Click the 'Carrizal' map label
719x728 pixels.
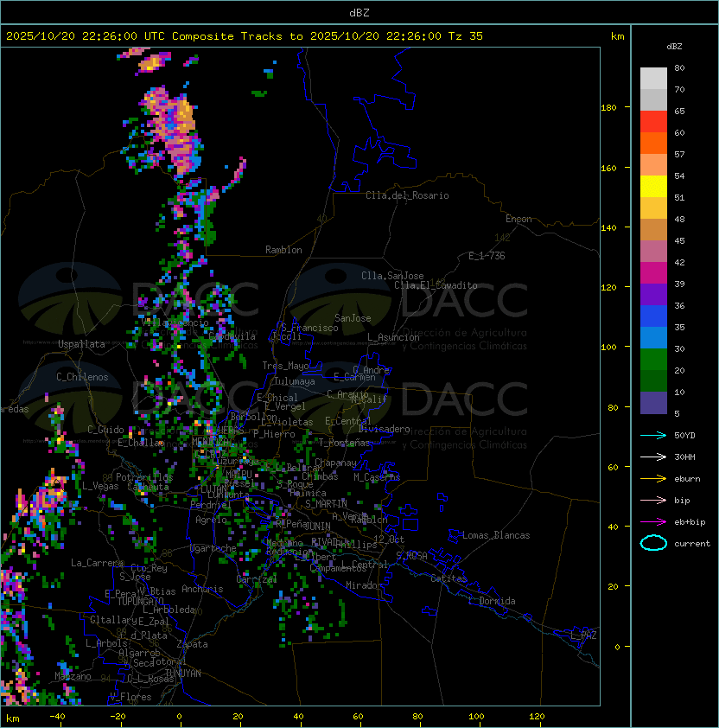coord(257,579)
